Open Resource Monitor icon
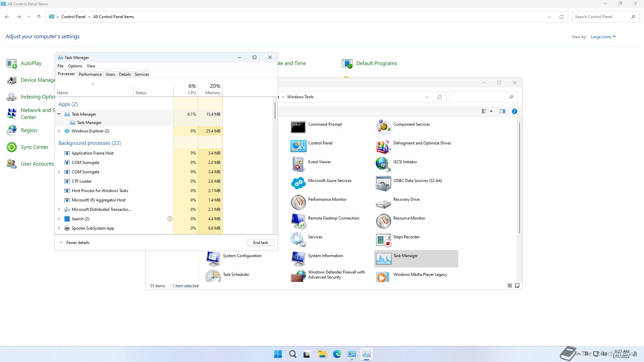 tap(383, 221)
